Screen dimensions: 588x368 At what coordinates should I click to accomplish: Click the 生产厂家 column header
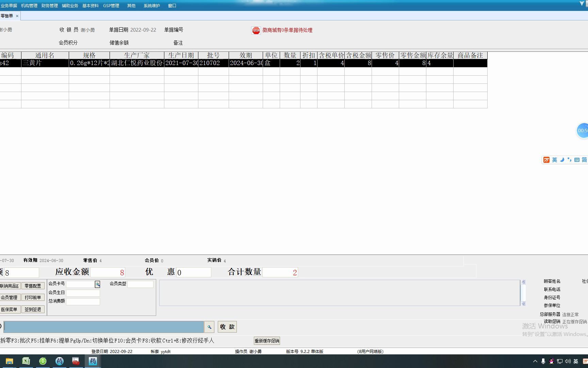click(137, 55)
